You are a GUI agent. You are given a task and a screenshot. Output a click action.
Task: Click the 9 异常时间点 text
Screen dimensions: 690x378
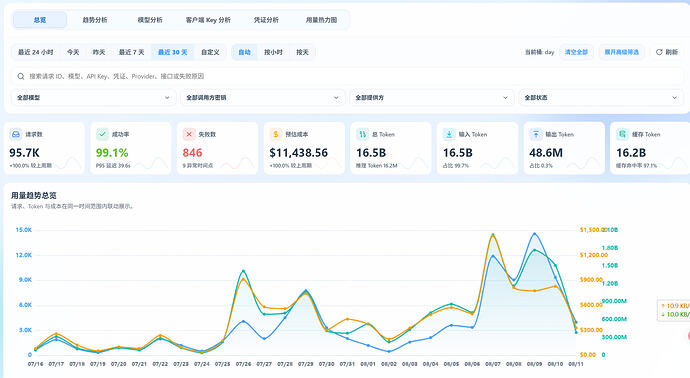click(198, 166)
